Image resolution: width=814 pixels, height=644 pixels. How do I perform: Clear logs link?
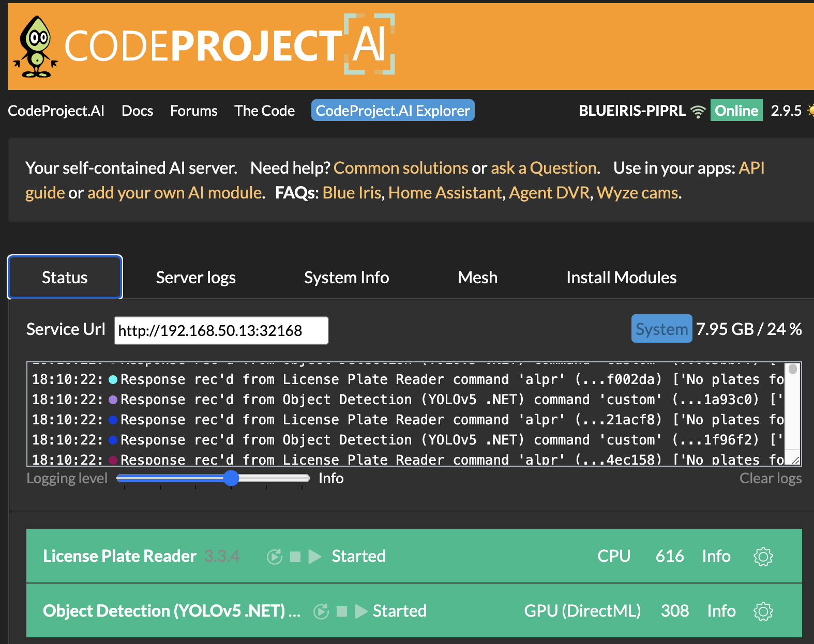[771, 478]
